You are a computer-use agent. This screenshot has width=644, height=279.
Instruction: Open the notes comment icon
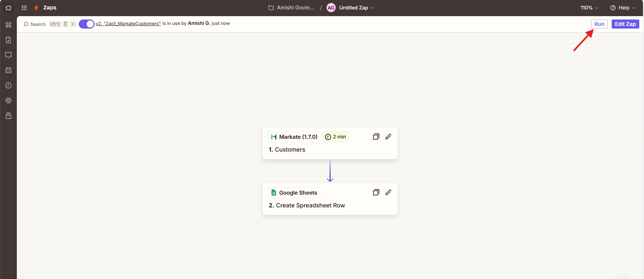coord(8,55)
